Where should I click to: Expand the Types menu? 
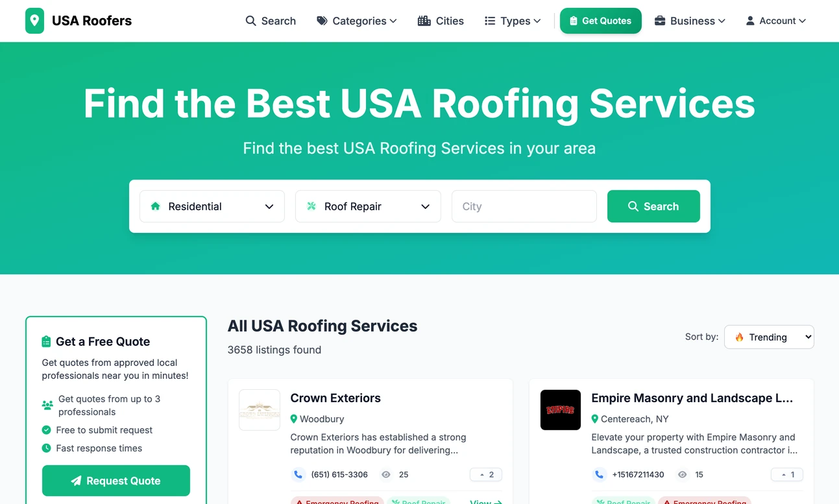pyautogui.click(x=513, y=21)
